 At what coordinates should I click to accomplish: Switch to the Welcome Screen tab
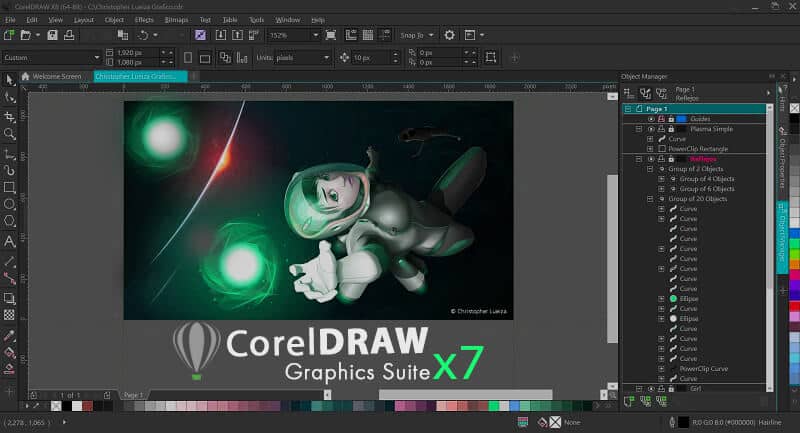click(51, 77)
